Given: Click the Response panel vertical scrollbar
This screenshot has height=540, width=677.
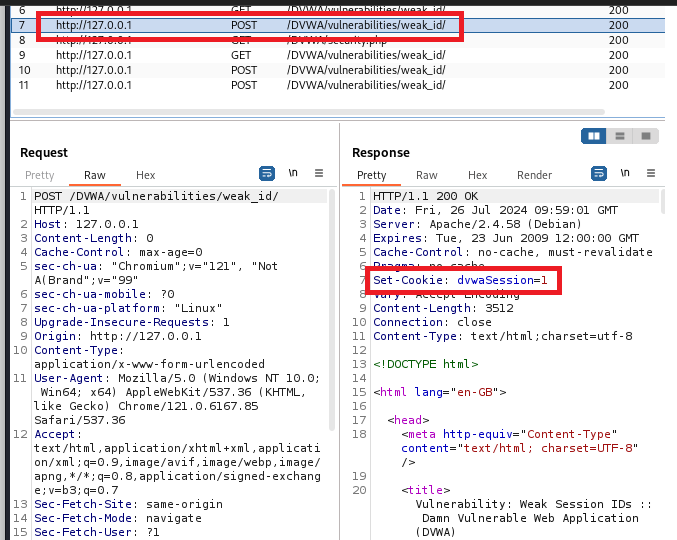Looking at the screenshot, I should coord(664,201).
